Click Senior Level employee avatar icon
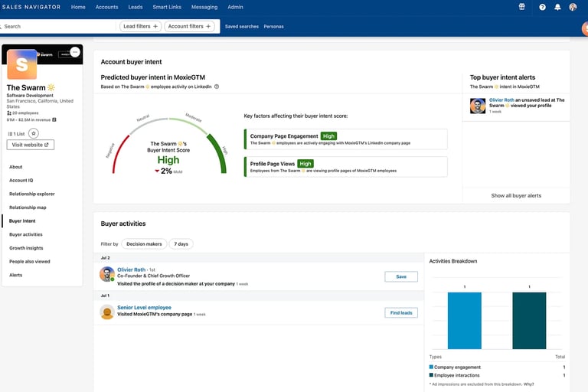 point(107,312)
